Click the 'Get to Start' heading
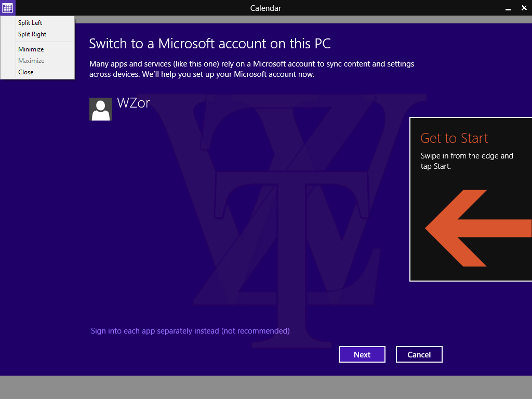The height and width of the screenshot is (399, 532). tap(454, 138)
